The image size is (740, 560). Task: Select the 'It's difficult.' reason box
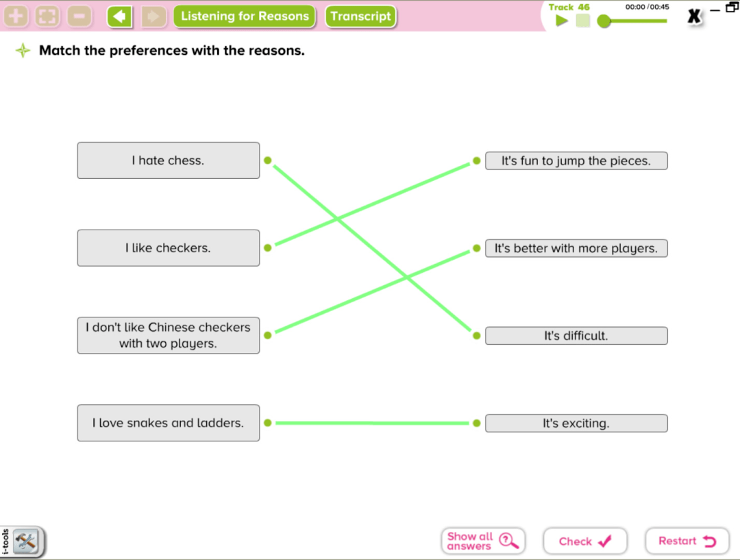pos(576,336)
